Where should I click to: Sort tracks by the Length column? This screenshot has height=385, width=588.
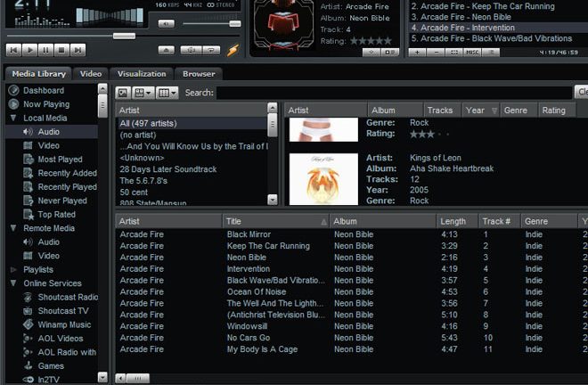[x=457, y=221]
